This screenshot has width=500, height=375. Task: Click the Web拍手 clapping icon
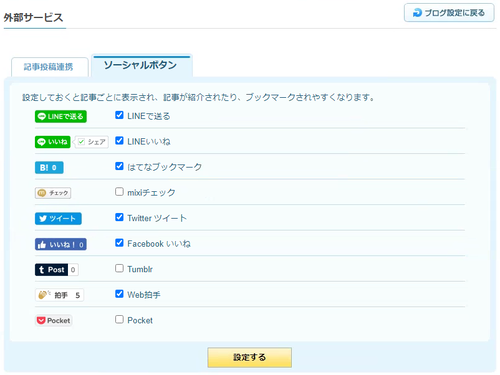point(59,295)
